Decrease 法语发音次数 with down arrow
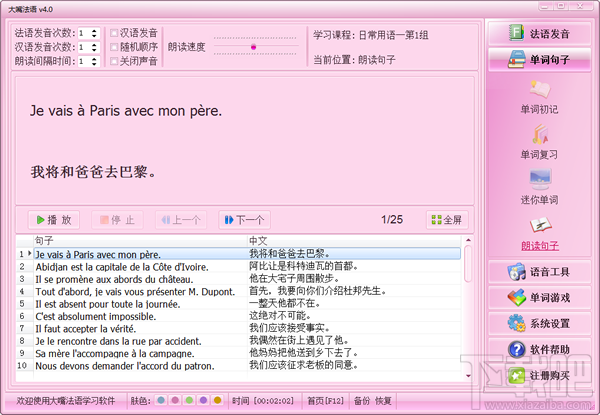 pyautogui.click(x=94, y=36)
